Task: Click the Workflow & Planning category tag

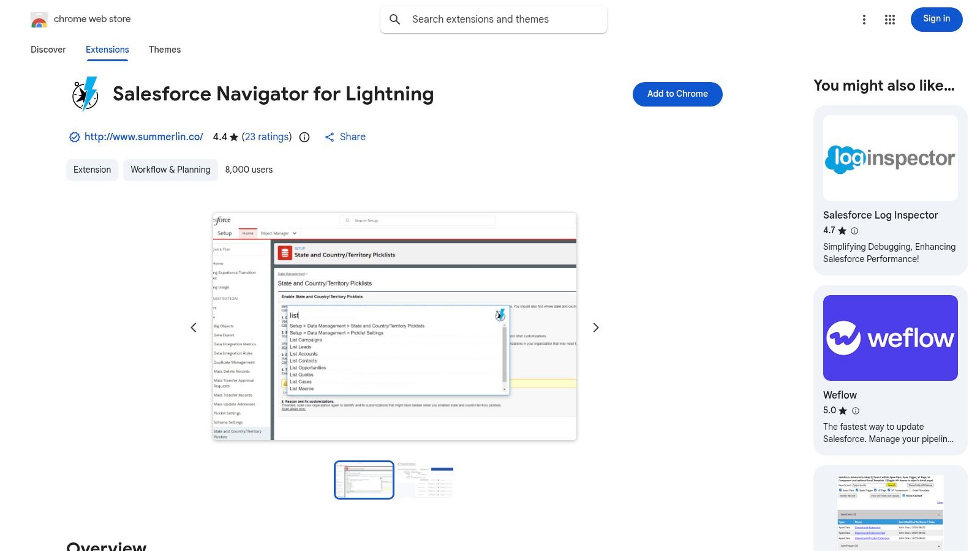Action: (170, 170)
